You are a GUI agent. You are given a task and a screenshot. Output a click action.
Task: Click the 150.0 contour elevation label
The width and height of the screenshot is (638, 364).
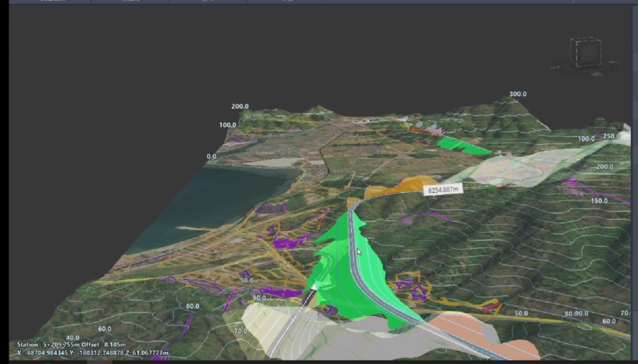point(599,201)
